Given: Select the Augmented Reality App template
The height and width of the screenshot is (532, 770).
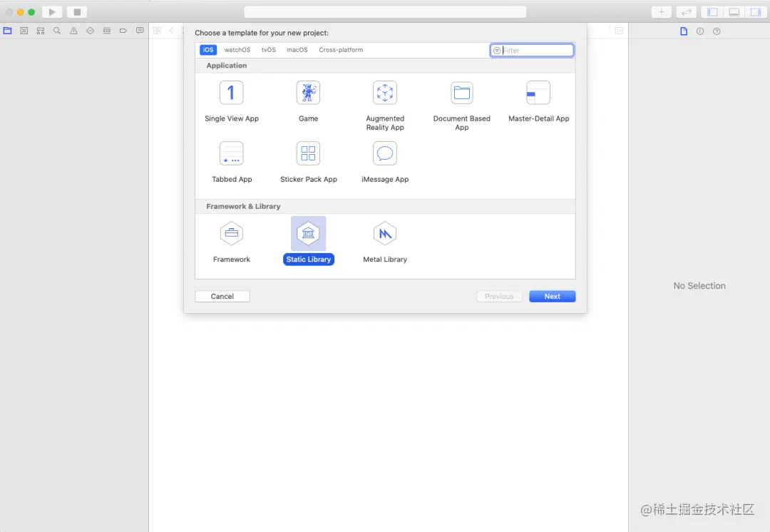Looking at the screenshot, I should pyautogui.click(x=385, y=106).
